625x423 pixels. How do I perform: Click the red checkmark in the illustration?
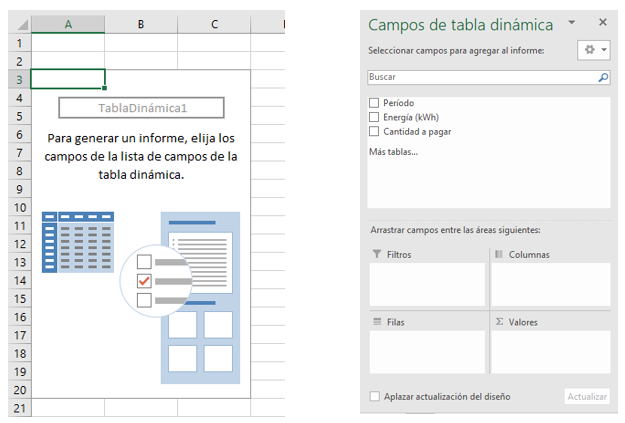point(144,281)
